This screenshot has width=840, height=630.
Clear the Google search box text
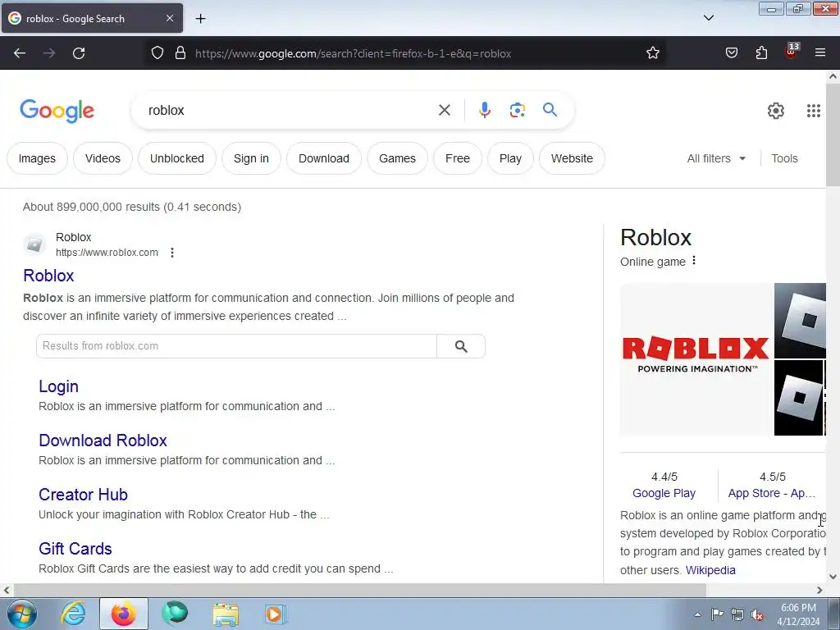[444, 111]
